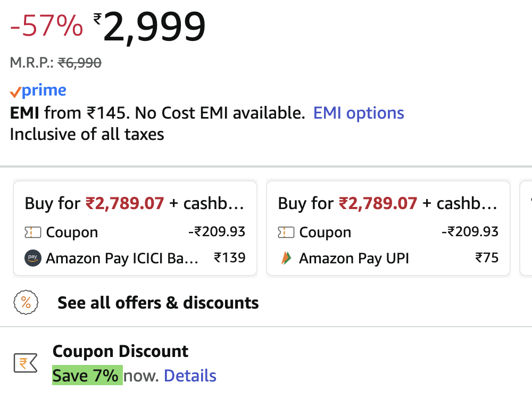Click the strikethrough M.R.P. ₹6,990 price

point(80,62)
